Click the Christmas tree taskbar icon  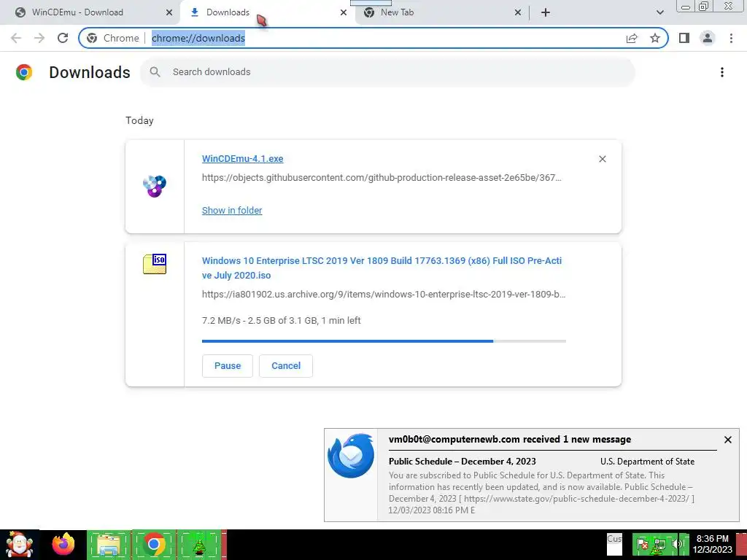pos(199,545)
